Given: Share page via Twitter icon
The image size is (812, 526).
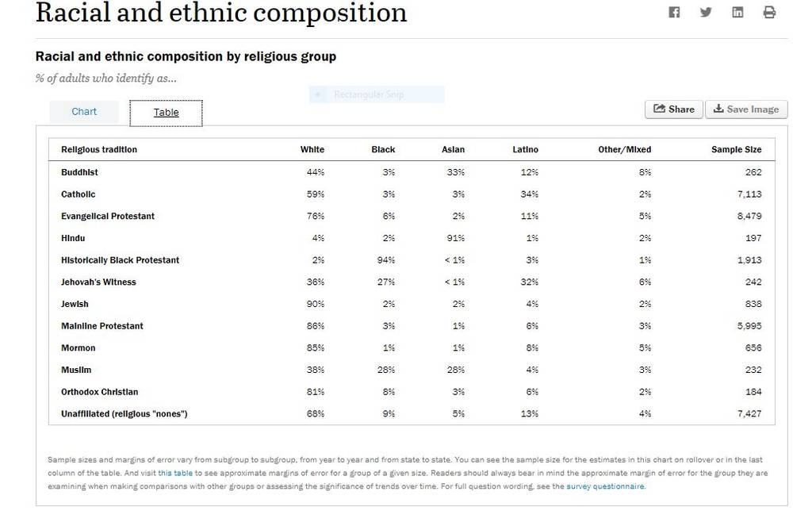Looking at the screenshot, I should pyautogui.click(x=705, y=12).
